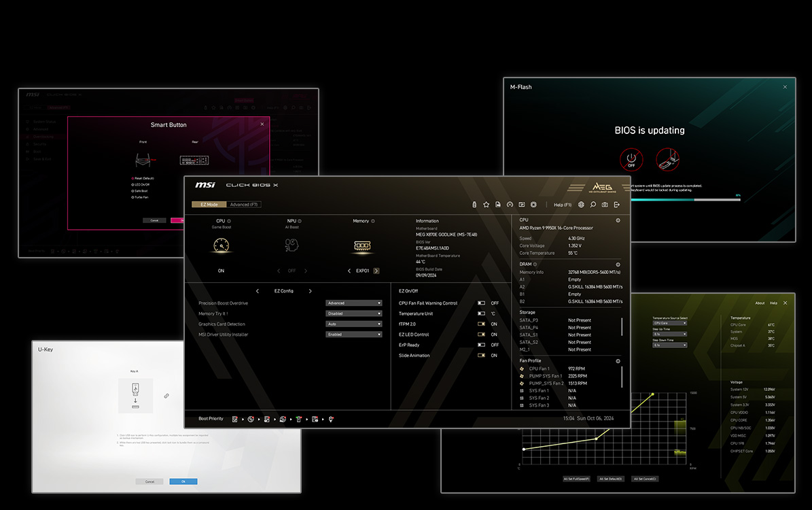Click the Memory module icon above EXPO1

(363, 245)
